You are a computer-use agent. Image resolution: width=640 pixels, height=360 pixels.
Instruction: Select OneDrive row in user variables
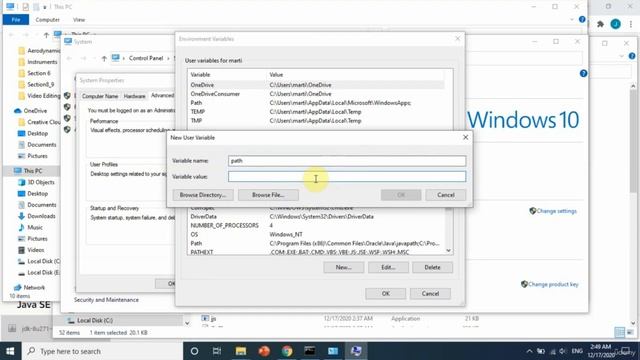click(x=316, y=85)
